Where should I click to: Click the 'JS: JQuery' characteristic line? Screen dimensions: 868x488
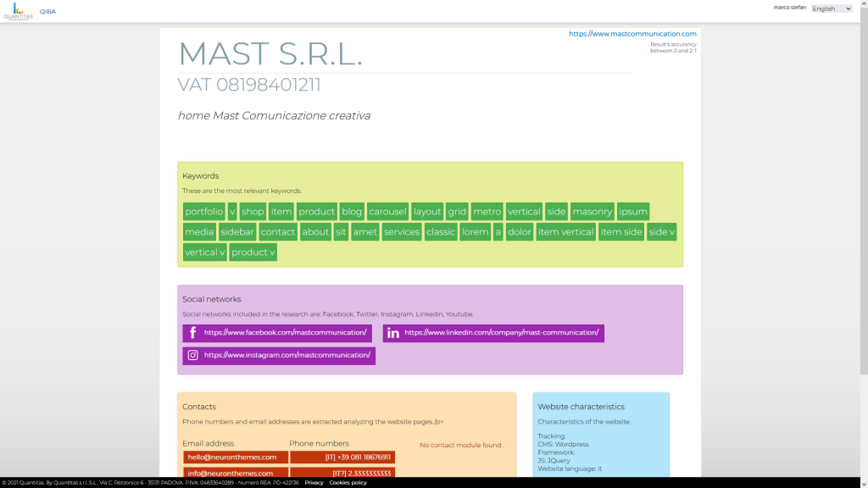pyautogui.click(x=554, y=460)
